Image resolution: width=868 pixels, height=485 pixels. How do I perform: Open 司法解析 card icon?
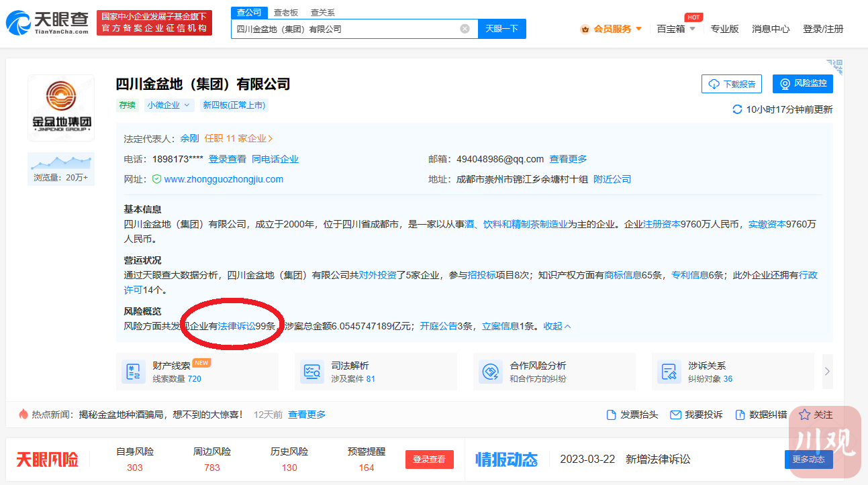(311, 372)
